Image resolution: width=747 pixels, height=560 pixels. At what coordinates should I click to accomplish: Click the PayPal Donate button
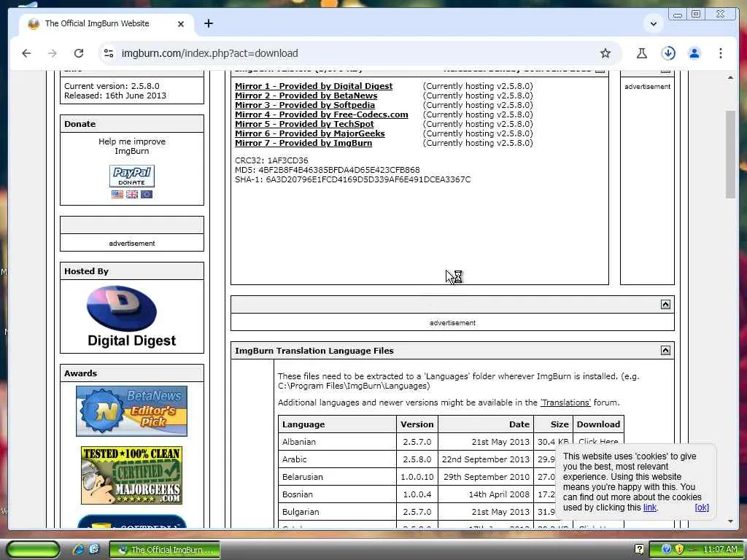(x=132, y=176)
